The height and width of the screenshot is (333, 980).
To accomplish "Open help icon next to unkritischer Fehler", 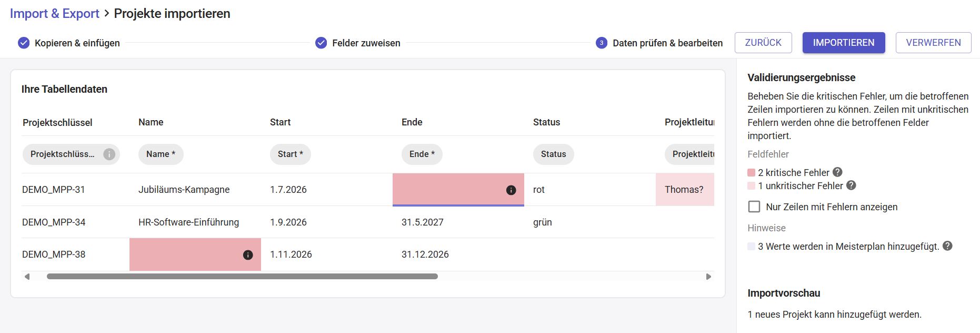I will [851, 185].
